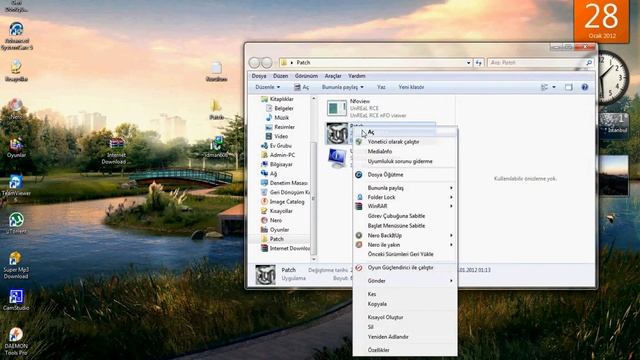Select the Patch folder on the desktop
640x360 pixels.
pos(216,109)
